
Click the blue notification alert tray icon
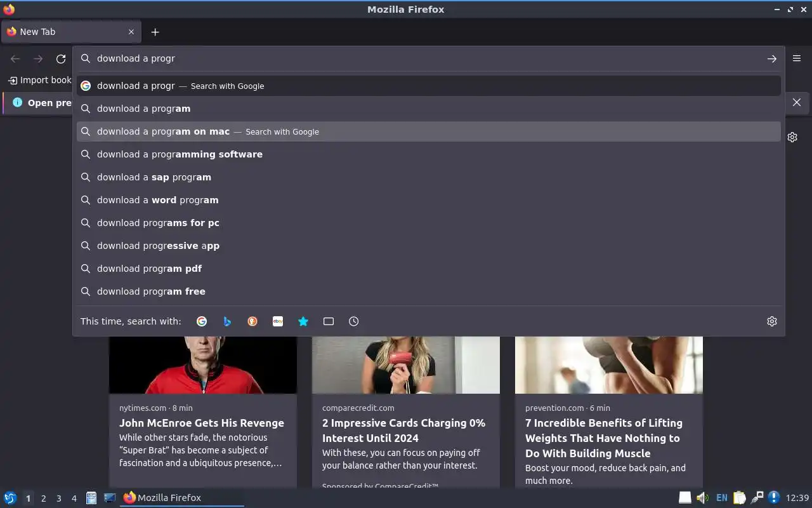[x=774, y=498]
